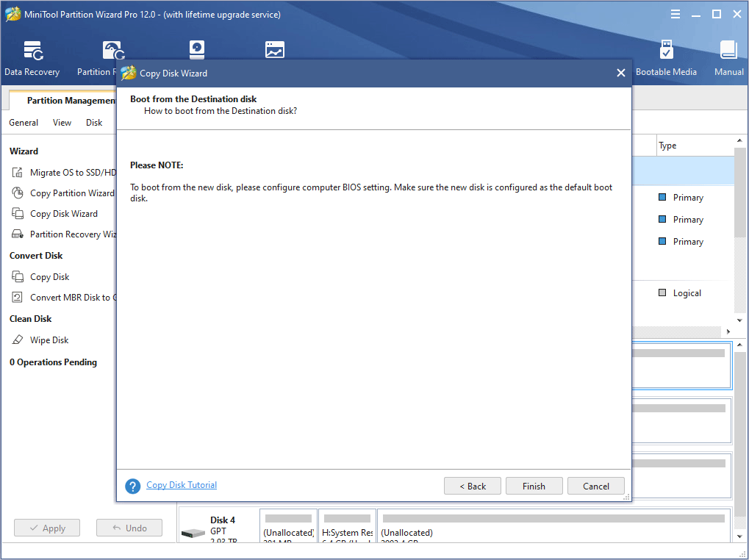Click the Disk 4 drive icon

click(193, 533)
